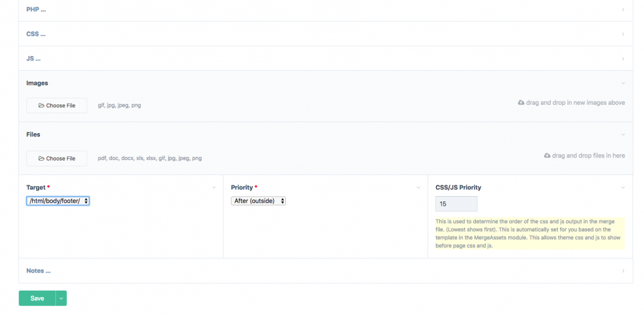This screenshot has height=317, width=644.
Task: Click the chevron beside CSS/JS Priority
Action: (623, 188)
